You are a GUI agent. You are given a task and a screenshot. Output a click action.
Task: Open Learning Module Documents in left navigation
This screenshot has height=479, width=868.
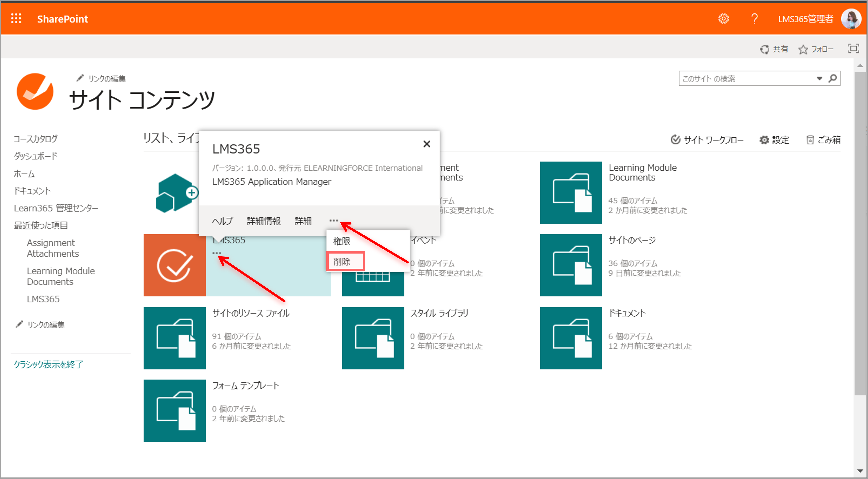pyautogui.click(x=61, y=276)
